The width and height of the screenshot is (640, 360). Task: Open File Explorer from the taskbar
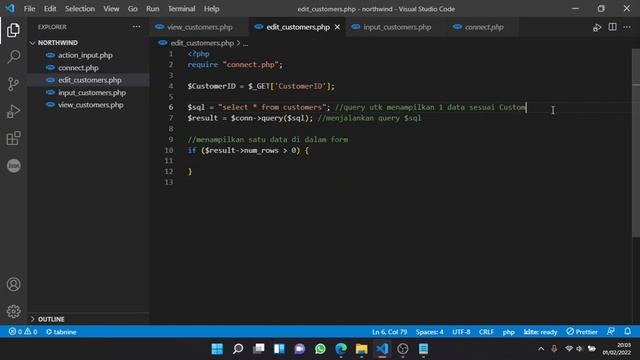point(362,349)
